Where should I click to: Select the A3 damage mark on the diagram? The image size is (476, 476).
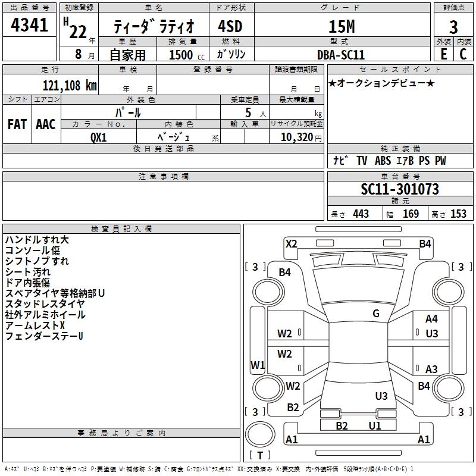(x=431, y=369)
